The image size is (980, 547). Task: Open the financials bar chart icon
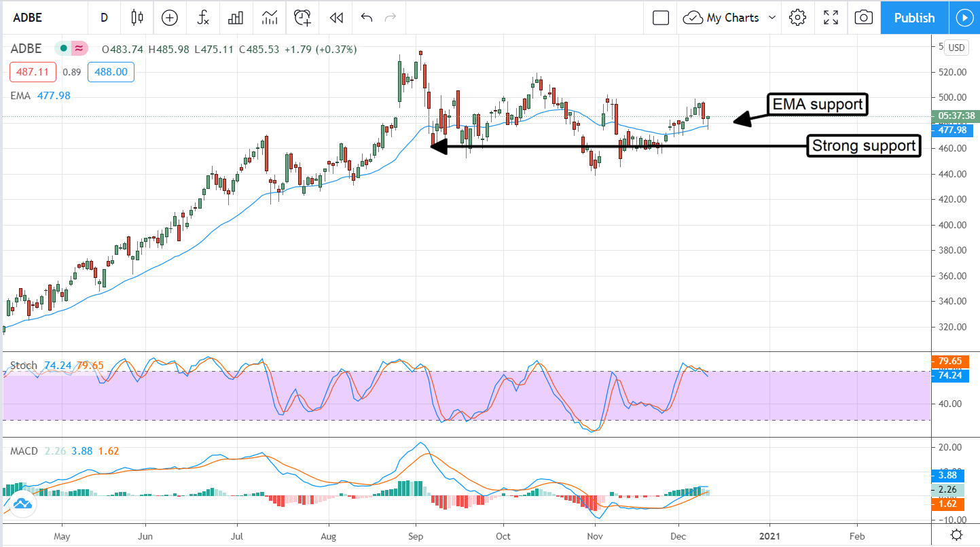236,18
